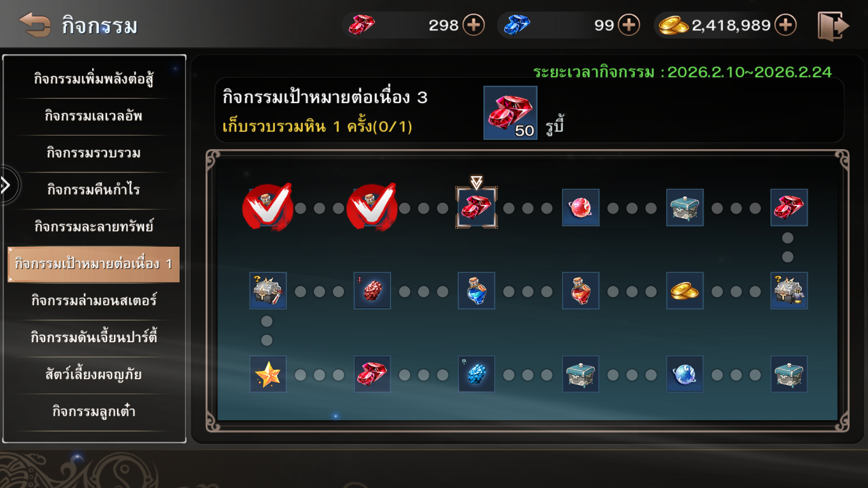
Task: Tap the pink orb reward tile
Action: (580, 207)
